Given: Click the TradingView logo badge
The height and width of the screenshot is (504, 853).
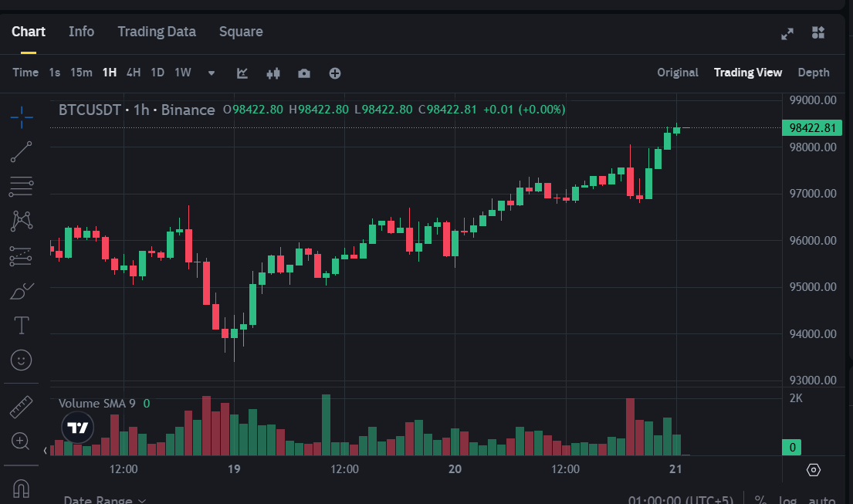Looking at the screenshot, I should point(78,428).
